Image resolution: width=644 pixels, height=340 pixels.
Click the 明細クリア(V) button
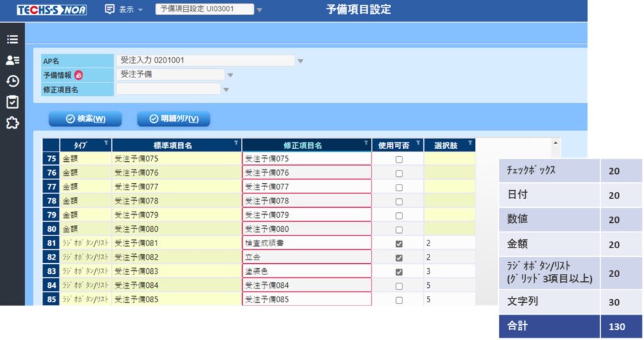pyautogui.click(x=174, y=119)
